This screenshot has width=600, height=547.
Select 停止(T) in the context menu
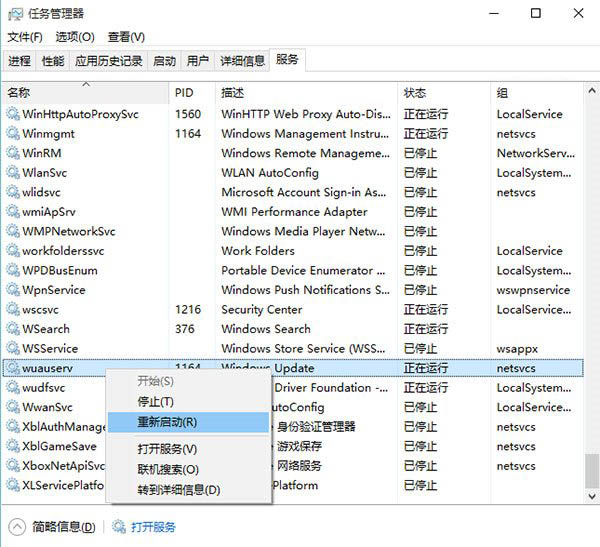coord(155,401)
